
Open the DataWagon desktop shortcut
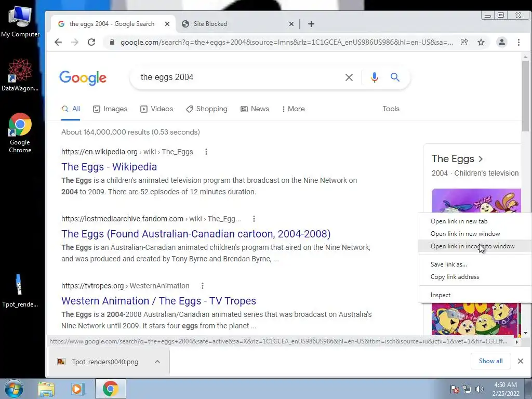click(x=20, y=75)
